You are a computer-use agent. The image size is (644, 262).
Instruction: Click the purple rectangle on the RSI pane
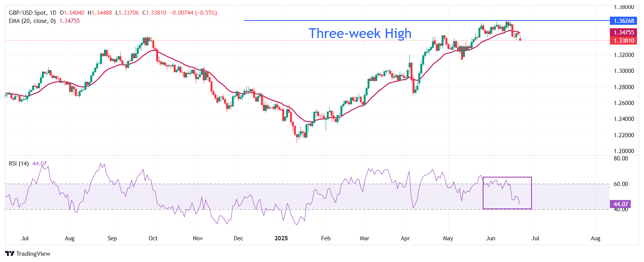(507, 193)
